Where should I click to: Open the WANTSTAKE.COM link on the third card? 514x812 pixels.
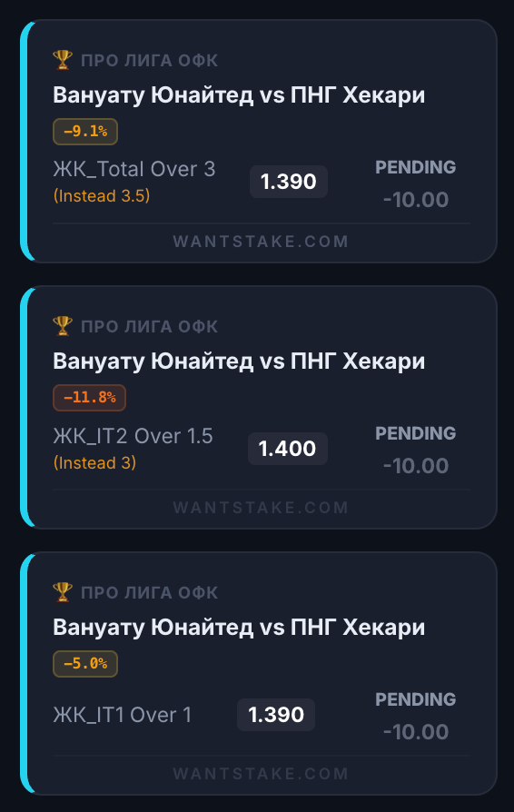[261, 774]
